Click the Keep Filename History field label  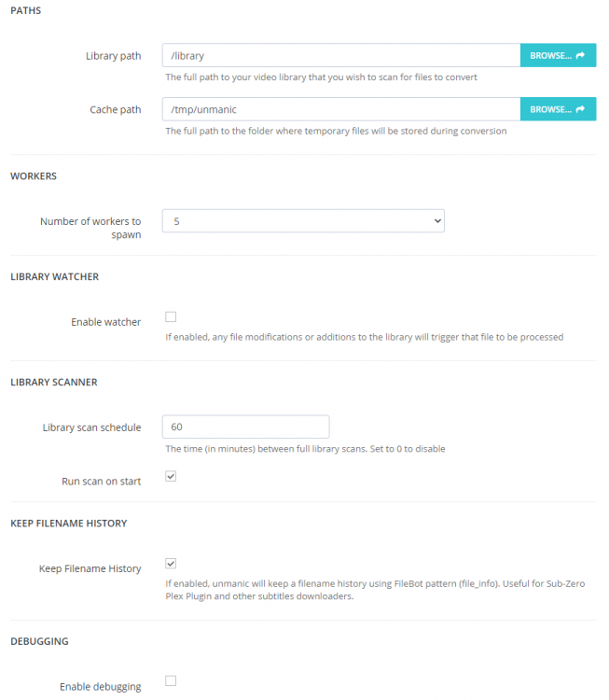click(x=90, y=568)
